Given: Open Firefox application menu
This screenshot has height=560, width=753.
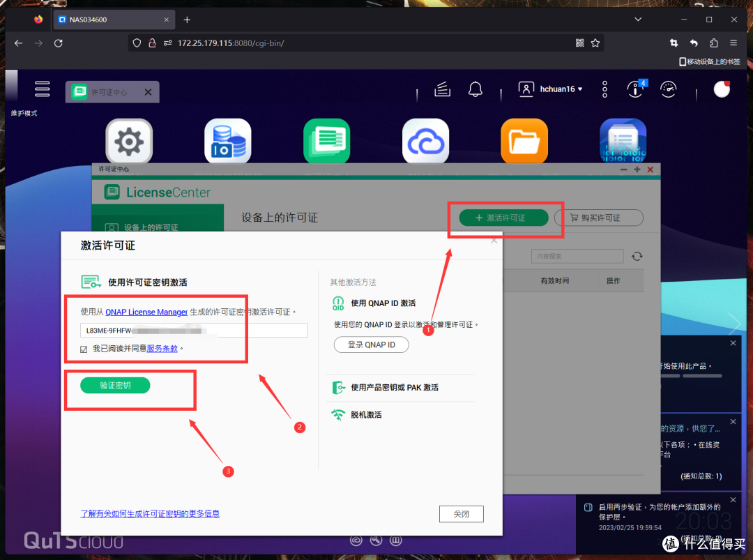Looking at the screenshot, I should coord(733,43).
